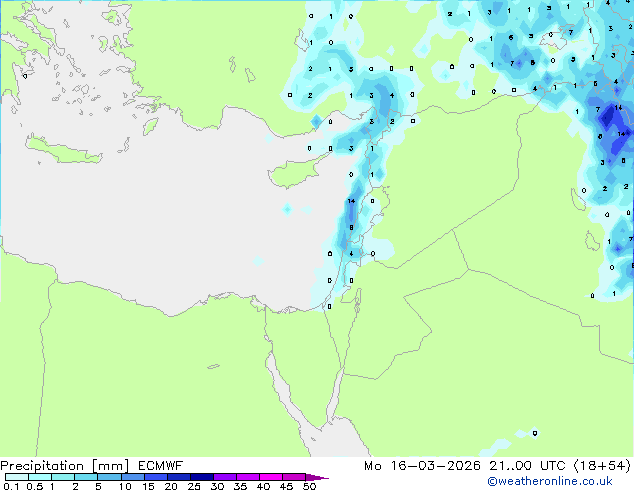
Task: Select the 2 to 5 mm legend color
Action: click(x=86, y=477)
